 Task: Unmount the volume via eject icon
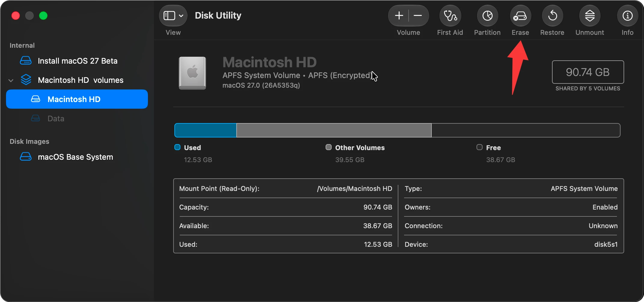pos(590,16)
